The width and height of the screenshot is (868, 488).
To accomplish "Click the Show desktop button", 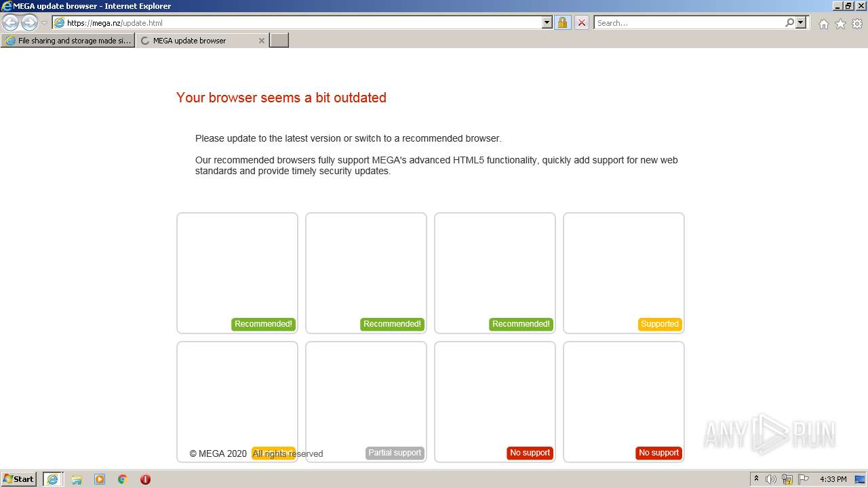I will [x=860, y=479].
